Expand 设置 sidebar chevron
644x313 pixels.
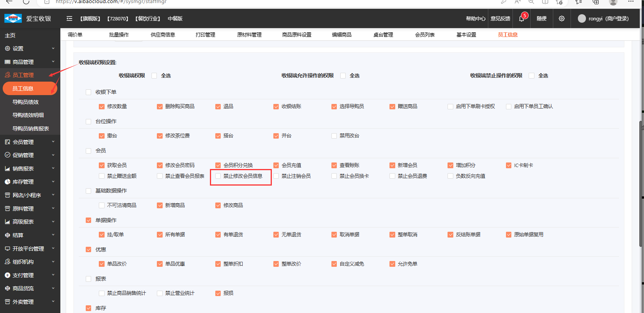pos(53,49)
